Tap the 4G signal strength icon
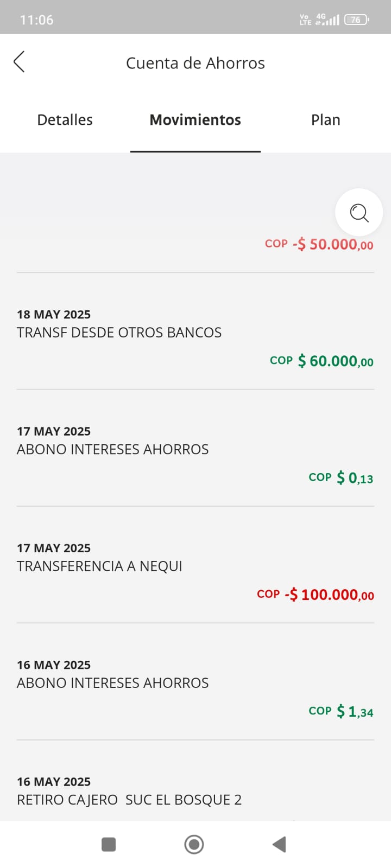 coord(327,20)
